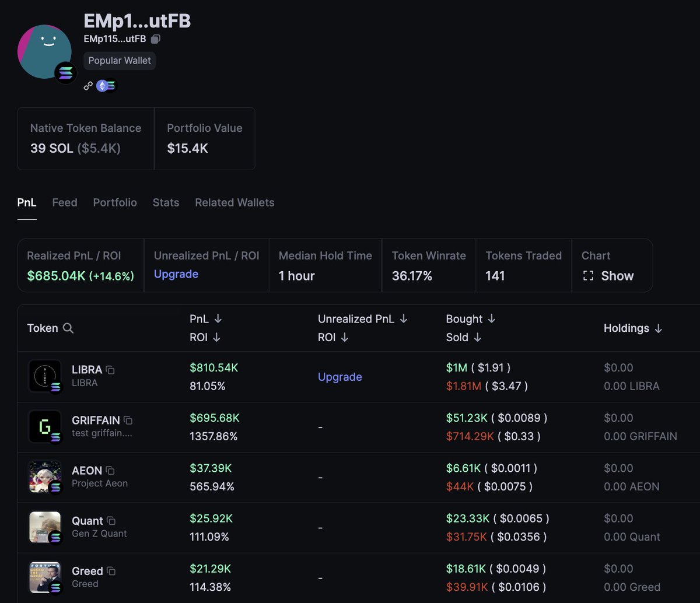The height and width of the screenshot is (603, 700).
Task: Switch to the Feed tab
Action: [65, 202]
